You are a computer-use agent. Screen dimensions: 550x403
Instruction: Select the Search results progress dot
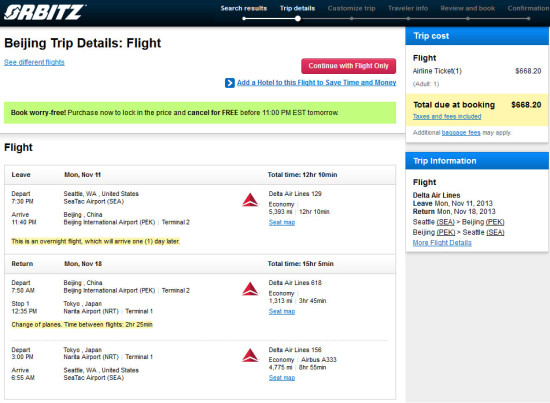[244, 19]
